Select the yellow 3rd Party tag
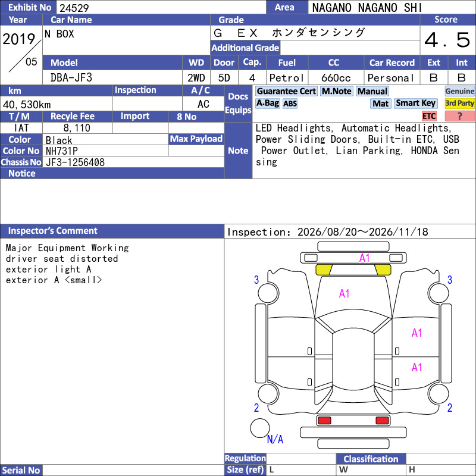This screenshot has width=476, height=476. click(459, 103)
